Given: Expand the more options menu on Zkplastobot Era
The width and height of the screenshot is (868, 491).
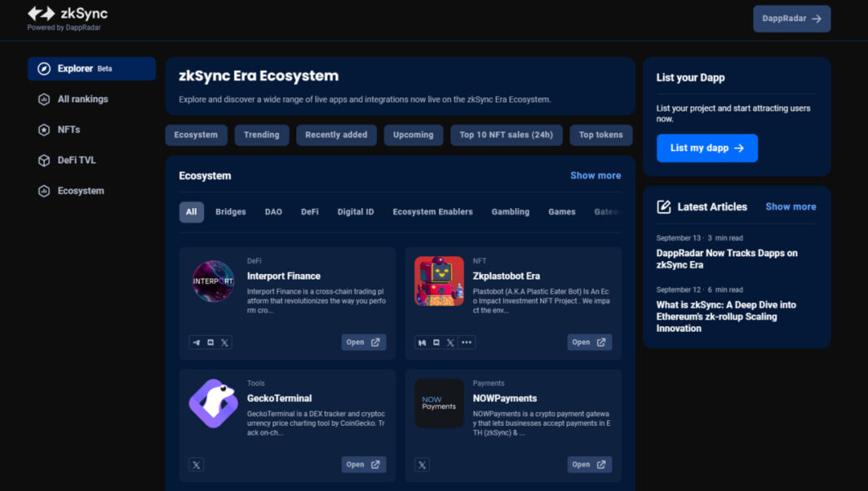Looking at the screenshot, I should 467,342.
